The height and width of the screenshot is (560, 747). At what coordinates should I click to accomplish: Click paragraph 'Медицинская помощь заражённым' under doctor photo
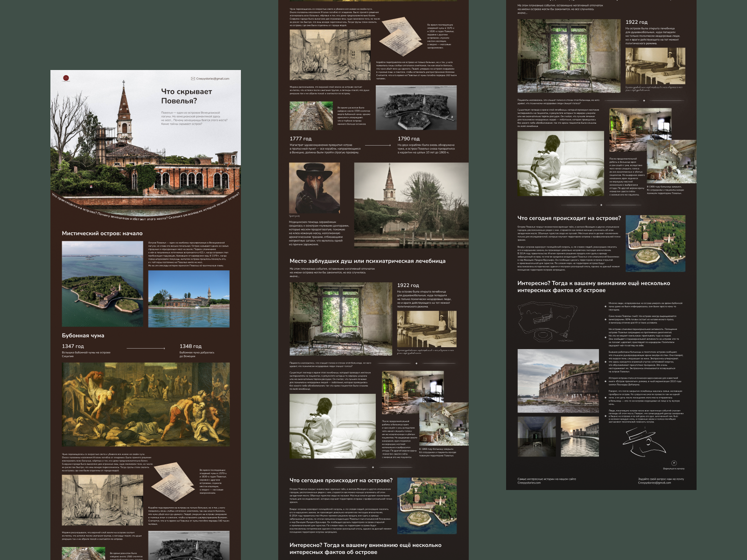[319, 233]
